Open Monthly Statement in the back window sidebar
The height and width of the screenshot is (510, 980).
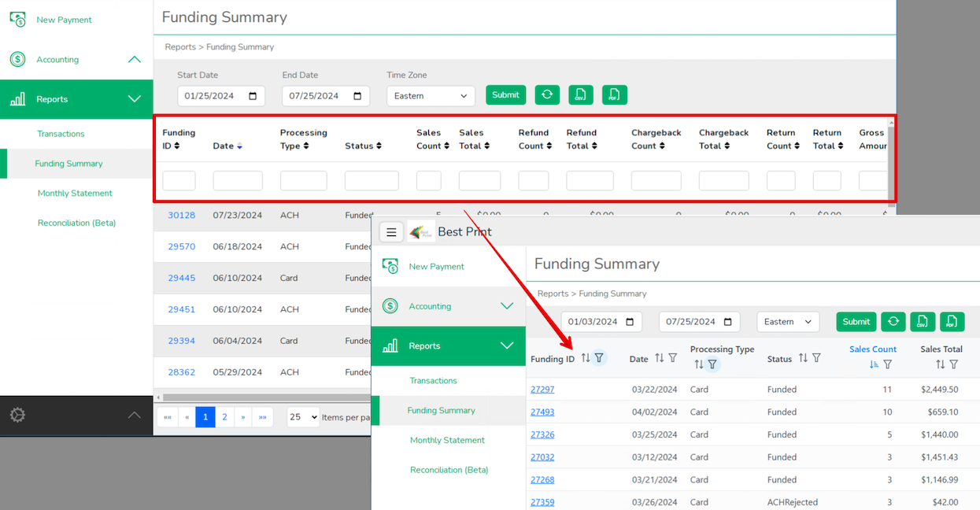pos(75,193)
